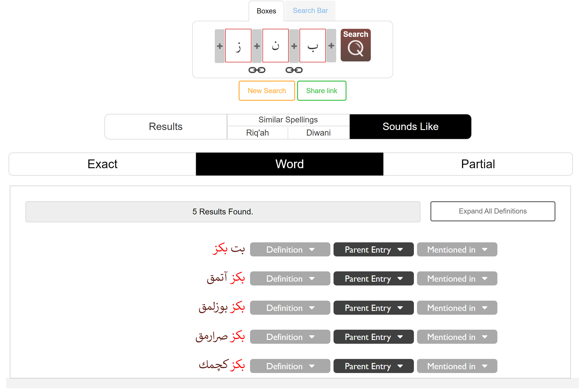Screen dimensions: 582x392
Task: Select the Exact match mode
Action: [102, 164]
